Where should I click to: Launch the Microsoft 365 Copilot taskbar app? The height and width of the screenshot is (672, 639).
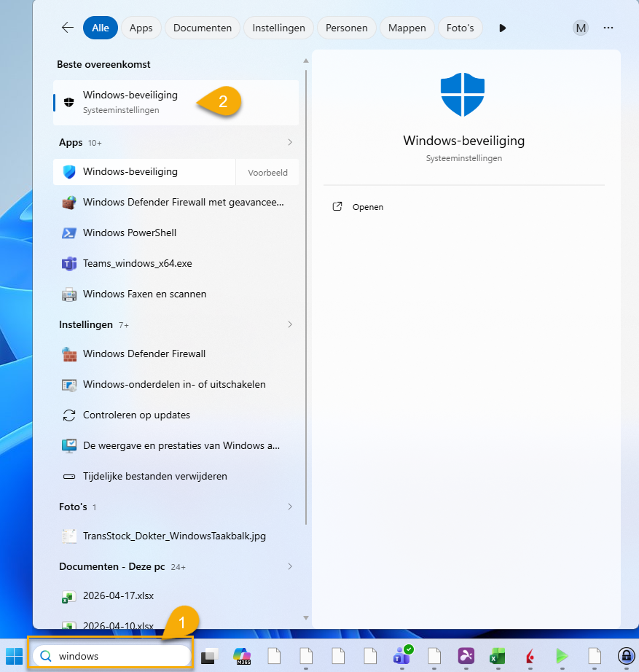(242, 656)
